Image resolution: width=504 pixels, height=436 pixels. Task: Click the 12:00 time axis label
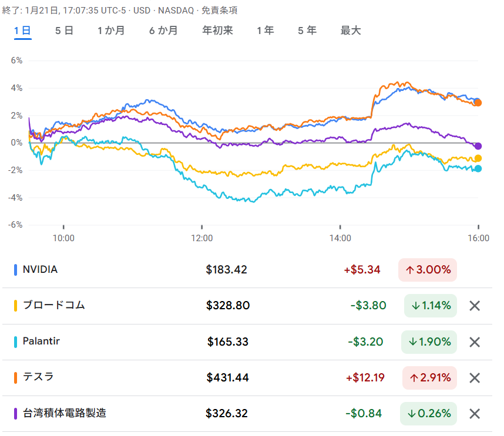coord(202,238)
